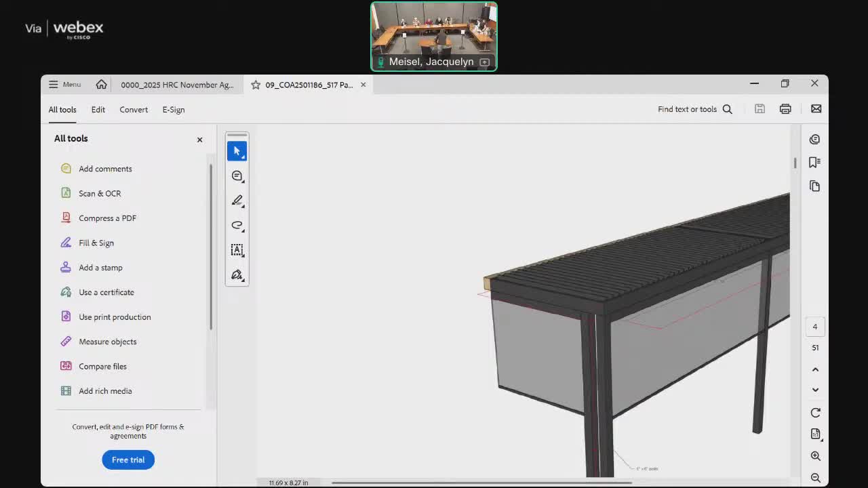Click the Compare files icon
868x488 pixels.
coord(66,367)
